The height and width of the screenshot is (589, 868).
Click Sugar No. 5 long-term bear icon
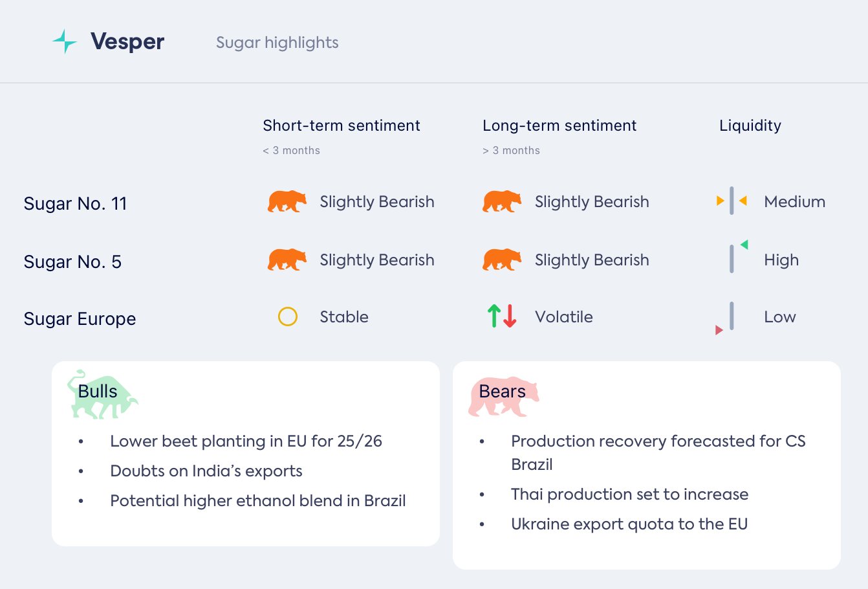tap(501, 260)
